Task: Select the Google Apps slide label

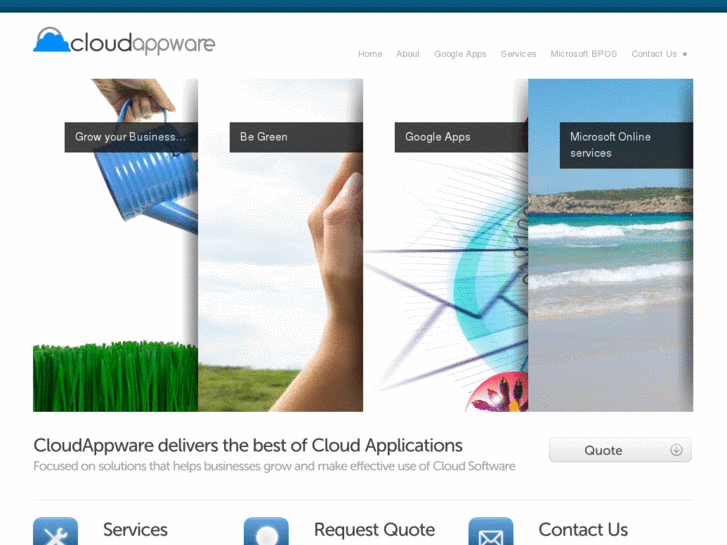Action: (461, 137)
